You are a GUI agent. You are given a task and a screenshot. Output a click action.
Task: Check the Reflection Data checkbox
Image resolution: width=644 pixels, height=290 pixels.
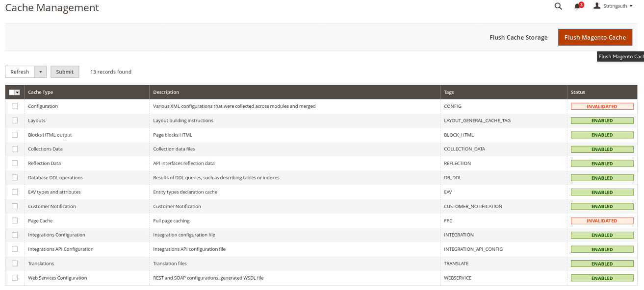[15, 163]
